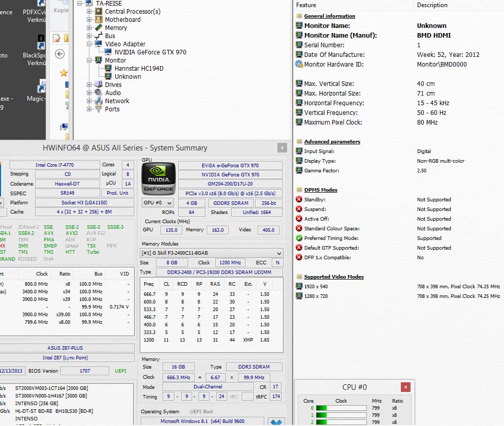Click the Standby not-supported red icon
The height and width of the screenshot is (426, 504).
[x=299, y=199]
